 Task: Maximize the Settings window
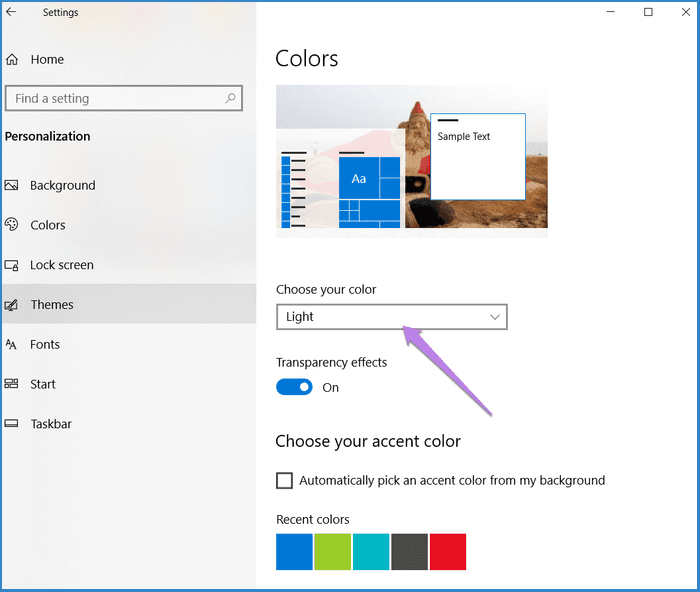point(648,12)
